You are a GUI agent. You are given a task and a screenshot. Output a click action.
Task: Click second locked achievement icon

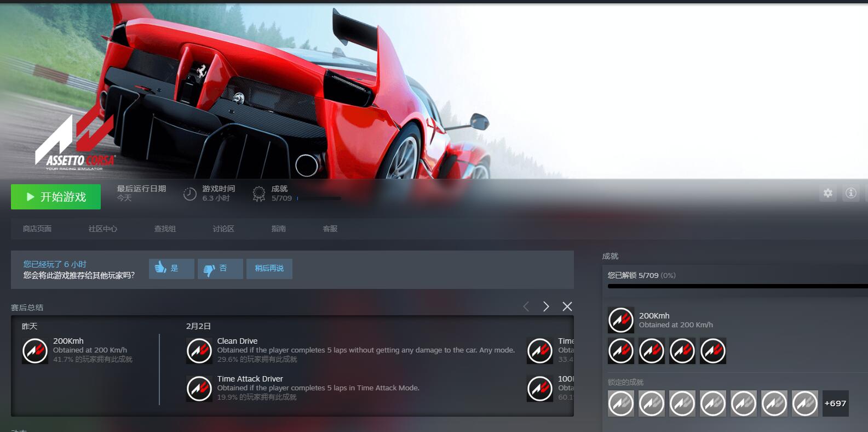pyautogui.click(x=652, y=403)
